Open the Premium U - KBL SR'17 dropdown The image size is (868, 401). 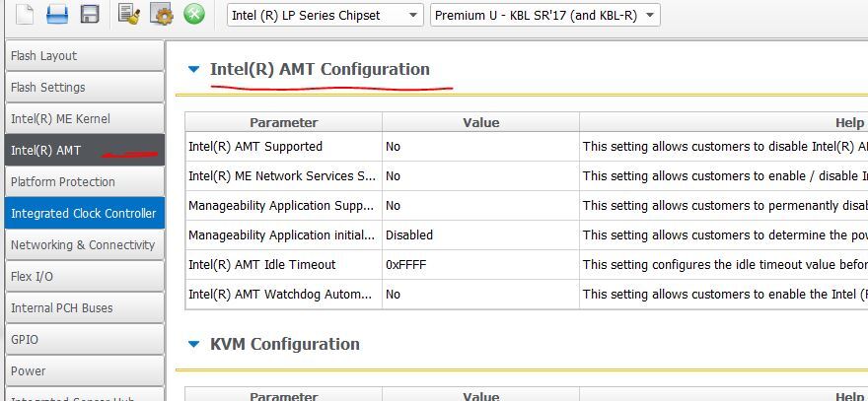click(544, 15)
